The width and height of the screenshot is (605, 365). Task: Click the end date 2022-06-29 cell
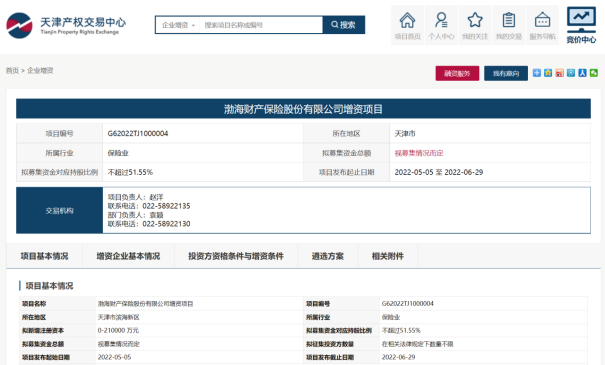(398, 357)
